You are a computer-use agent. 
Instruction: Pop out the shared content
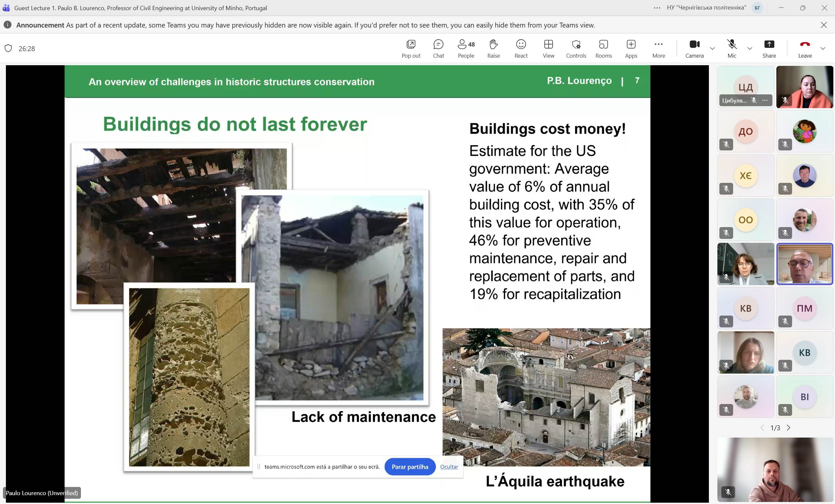(411, 48)
